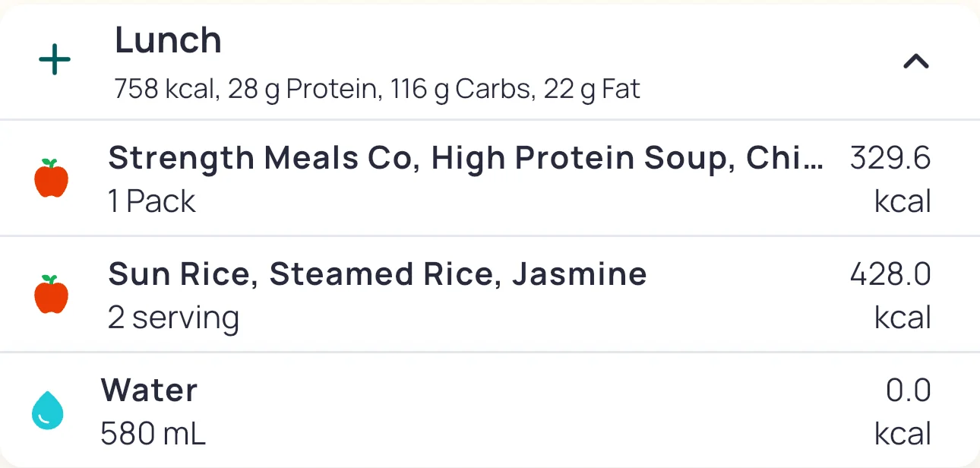The image size is (980, 468).
Task: Tap the water droplet icon
Action: 47,411
